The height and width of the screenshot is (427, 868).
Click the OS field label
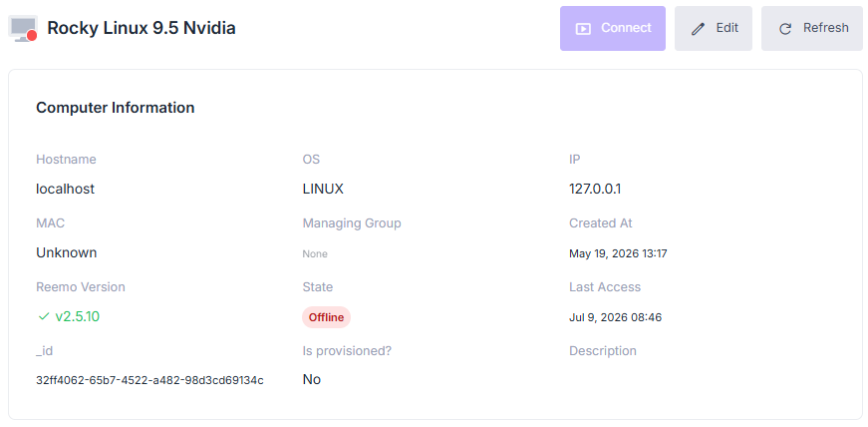coord(311,160)
